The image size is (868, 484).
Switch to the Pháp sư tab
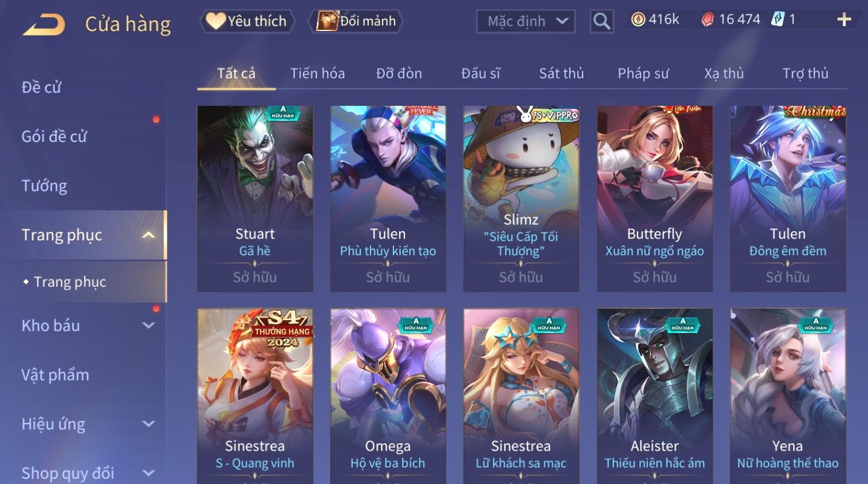click(x=643, y=74)
